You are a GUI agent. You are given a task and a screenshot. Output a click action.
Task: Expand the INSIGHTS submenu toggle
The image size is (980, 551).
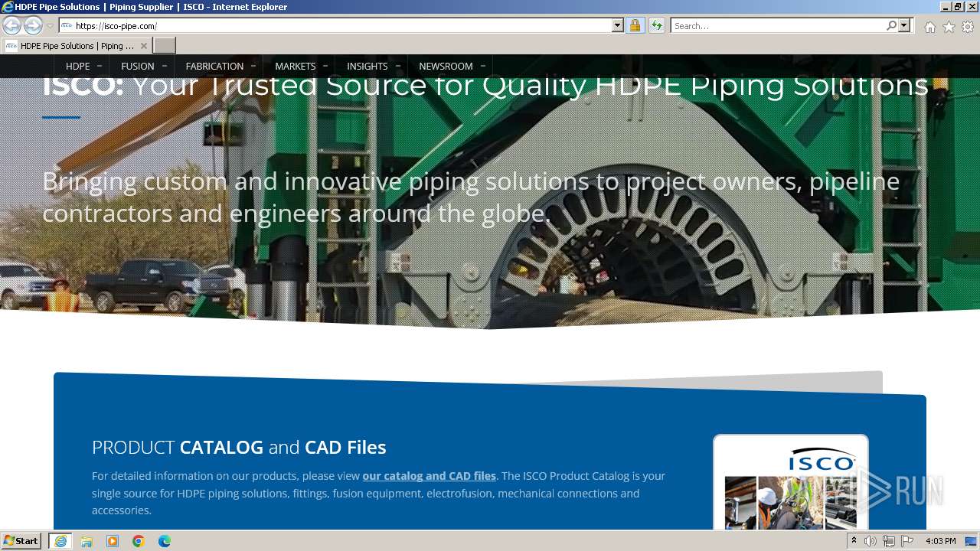point(398,66)
